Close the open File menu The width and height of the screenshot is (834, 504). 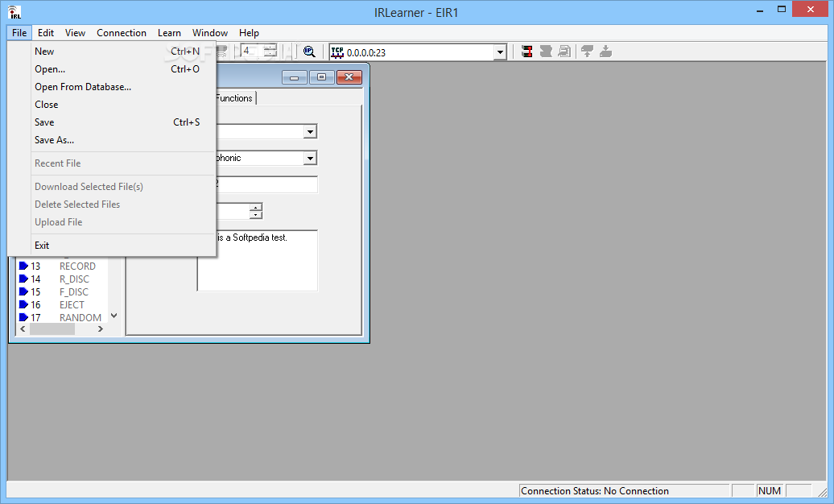pos(19,32)
